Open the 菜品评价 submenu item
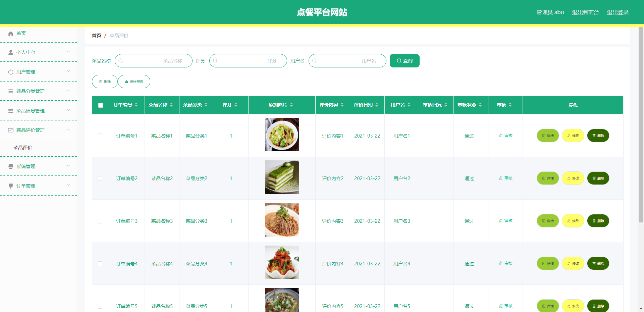 coord(23,148)
